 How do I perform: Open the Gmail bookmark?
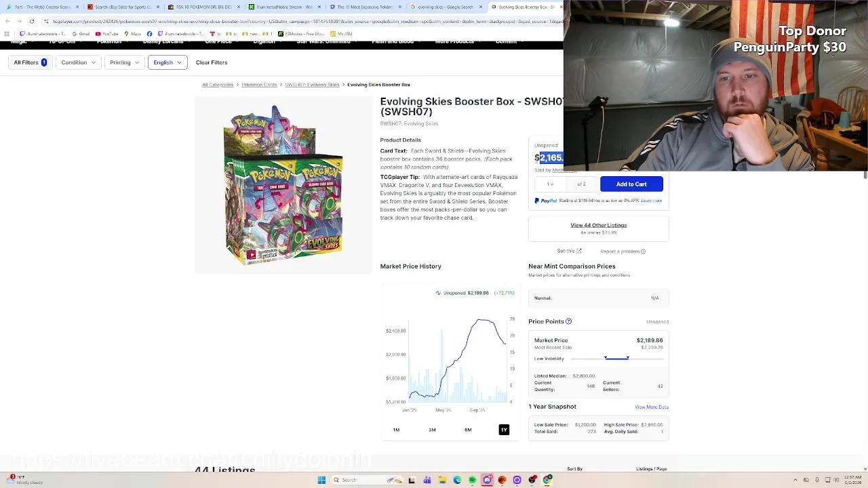(x=82, y=34)
